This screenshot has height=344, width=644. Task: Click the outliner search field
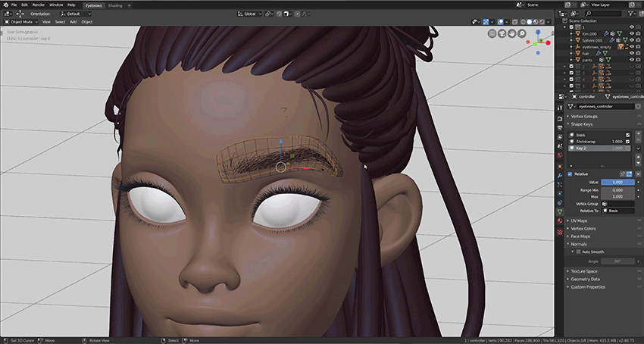(x=602, y=14)
